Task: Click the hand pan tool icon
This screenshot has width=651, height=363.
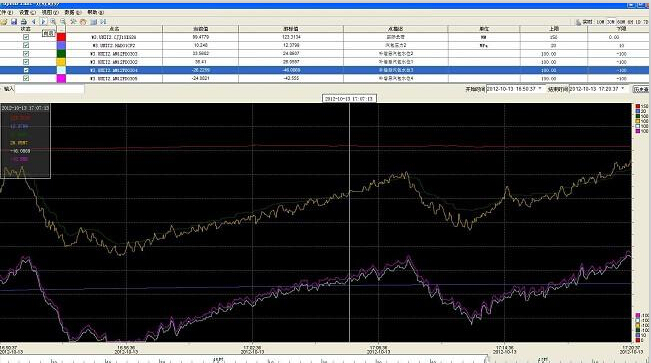Action: click(x=83, y=22)
